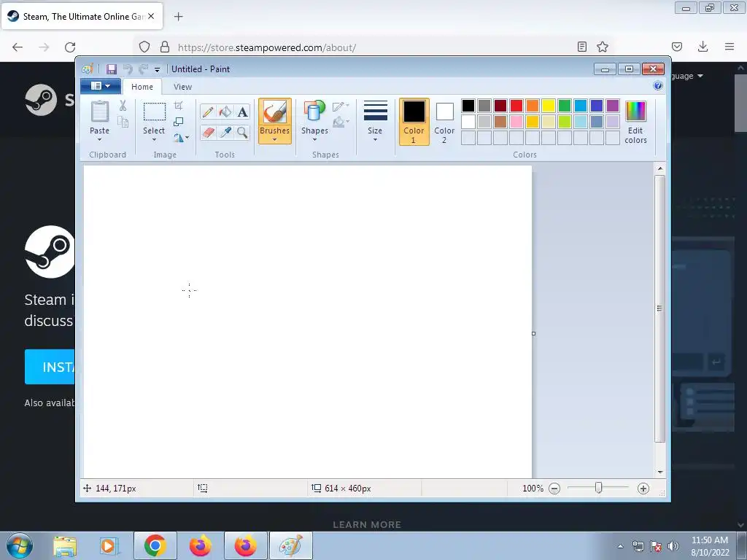Select the Fill with color bucket tool
The image size is (747, 560).
click(225, 112)
